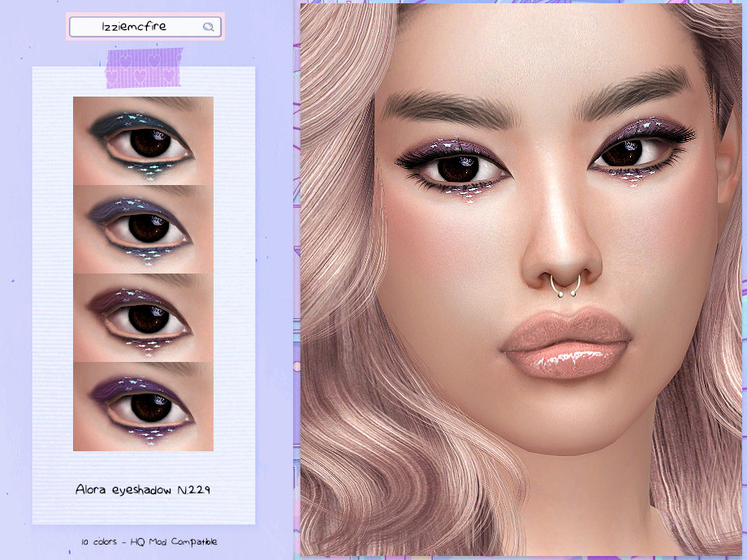Click the pink heart washi tape sticker
The height and width of the screenshot is (560, 747).
144,68
